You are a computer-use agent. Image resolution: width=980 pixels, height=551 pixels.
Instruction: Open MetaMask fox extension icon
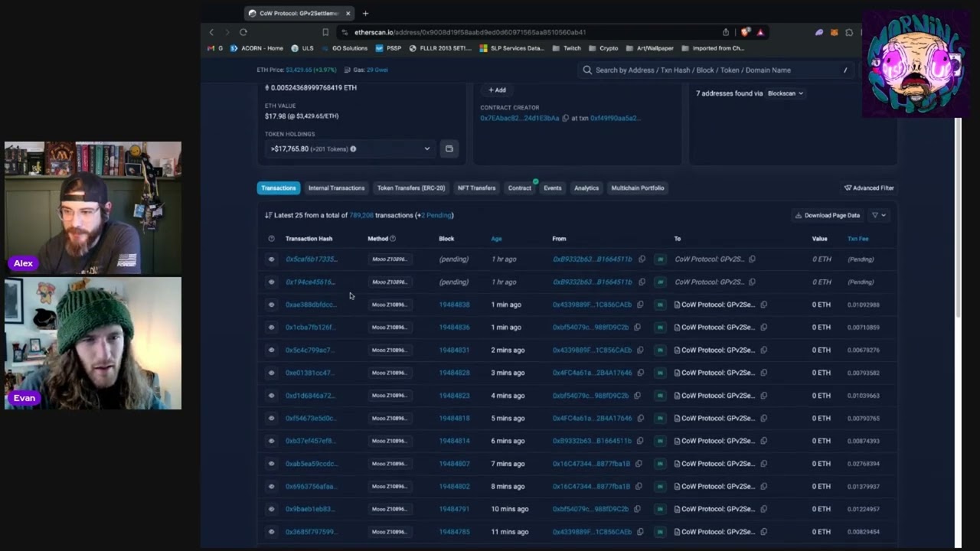(x=835, y=32)
